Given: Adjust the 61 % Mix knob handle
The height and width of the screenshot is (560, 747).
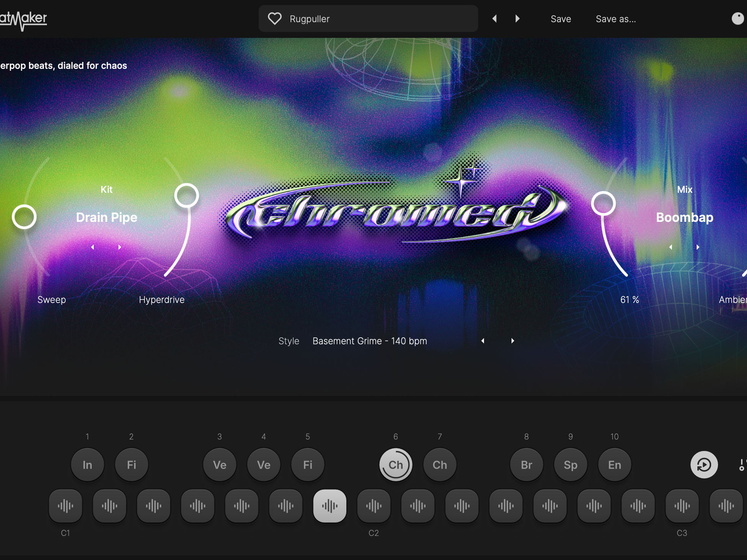Looking at the screenshot, I should click(603, 203).
